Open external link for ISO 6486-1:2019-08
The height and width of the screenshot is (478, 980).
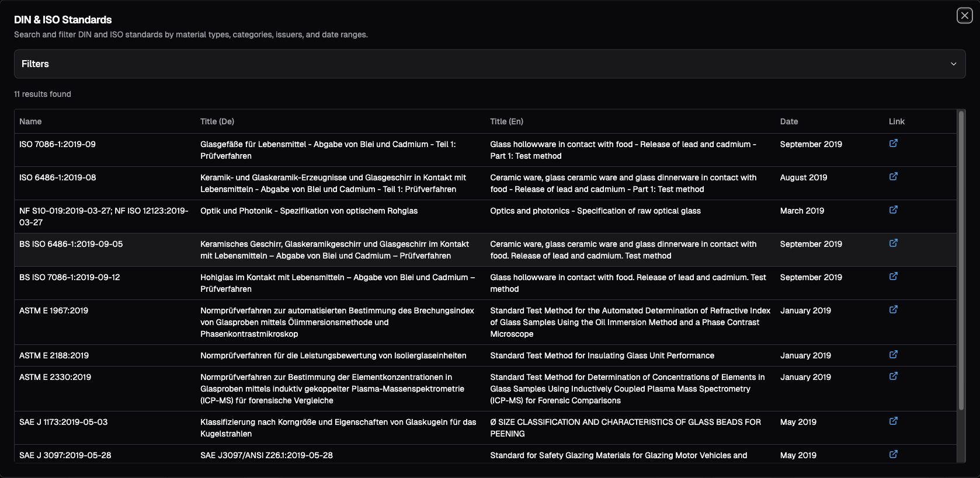(x=893, y=176)
